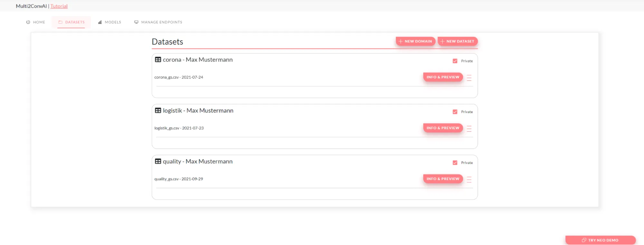
Task: Select the Datasets tab
Action: 72,22
